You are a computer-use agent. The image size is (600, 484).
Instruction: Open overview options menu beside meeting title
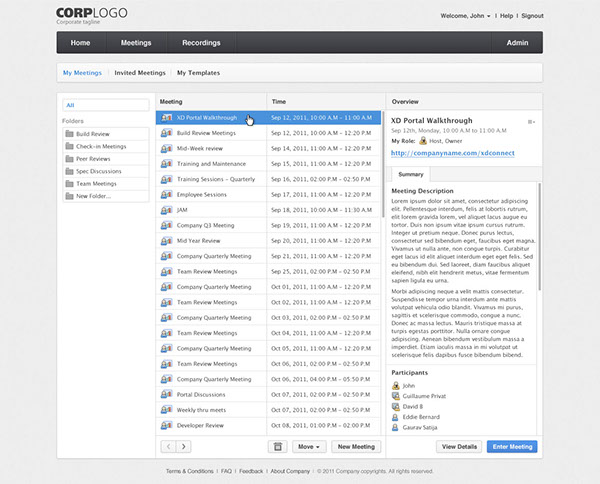tap(531, 122)
